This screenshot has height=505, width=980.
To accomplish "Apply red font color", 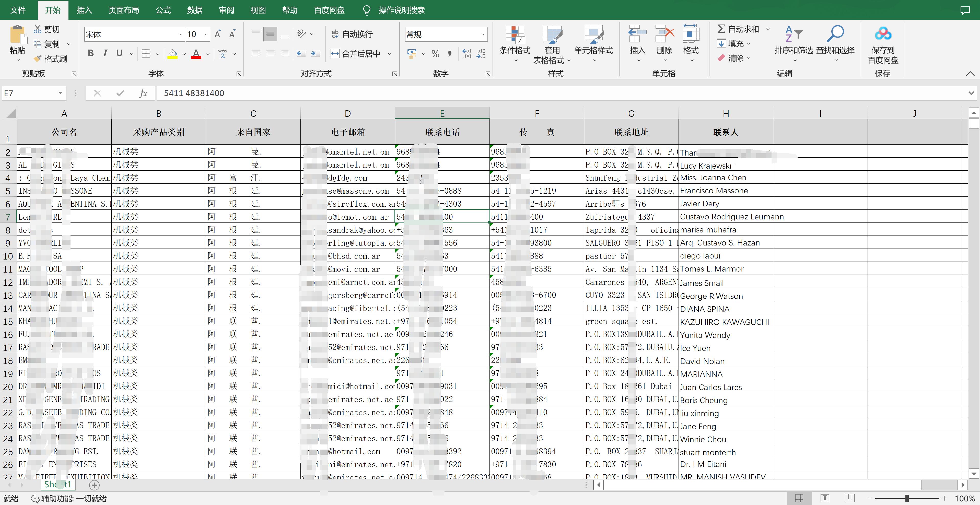I will (196, 54).
